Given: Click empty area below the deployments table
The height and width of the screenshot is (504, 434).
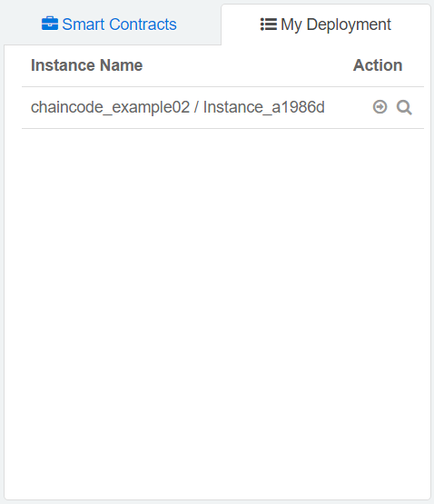Looking at the screenshot, I should pos(217,305).
